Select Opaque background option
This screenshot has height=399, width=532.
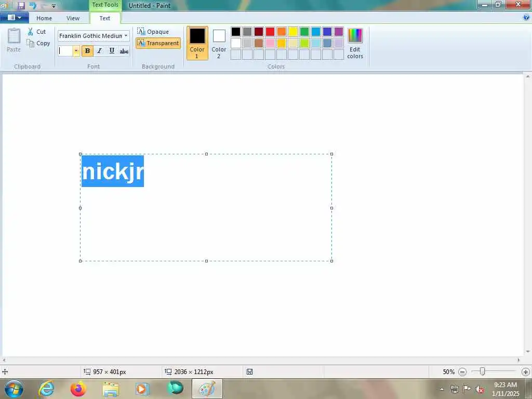point(153,32)
